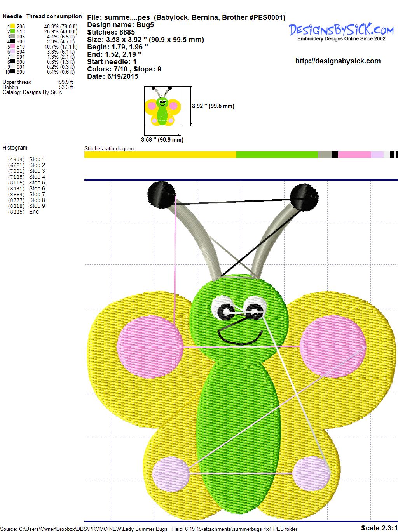398x532 pixels.
Task: Click the right black antenna tip
Action: (x=304, y=196)
